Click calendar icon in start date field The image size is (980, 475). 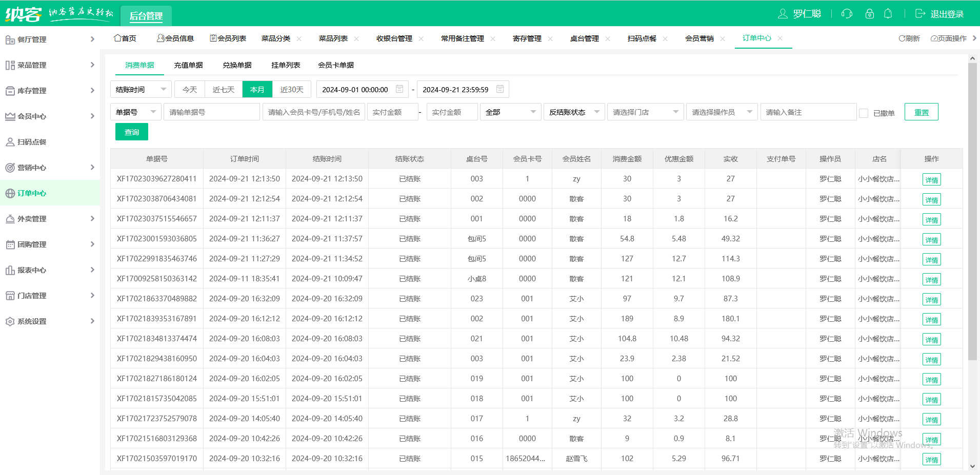click(399, 89)
